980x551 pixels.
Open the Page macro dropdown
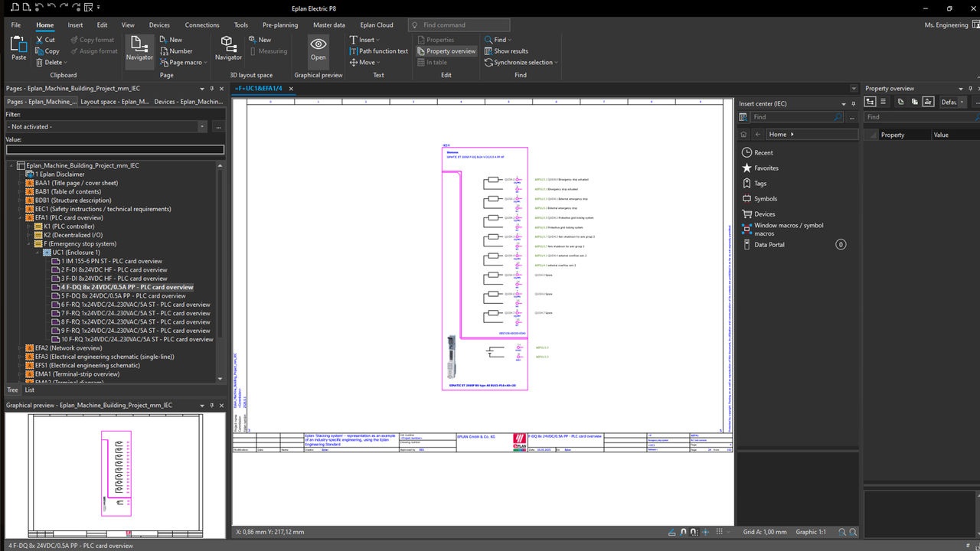(185, 63)
